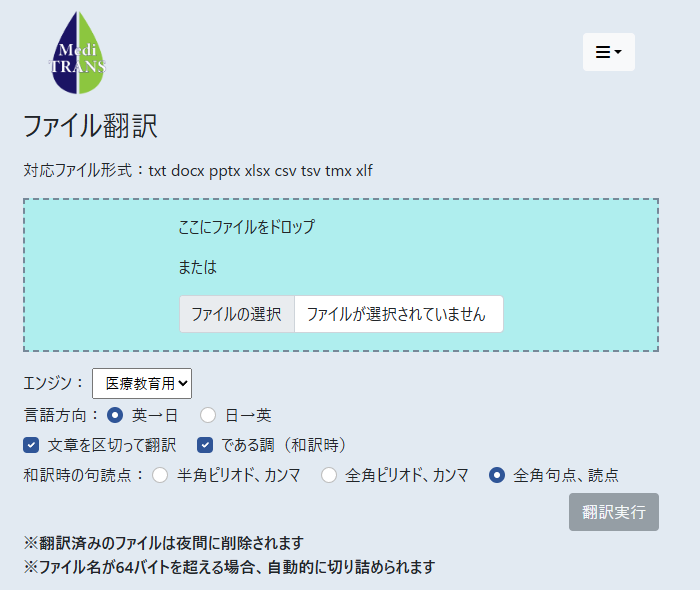Click the note about nightly file deletion
Screen dimensions: 700x590
(x=163, y=543)
